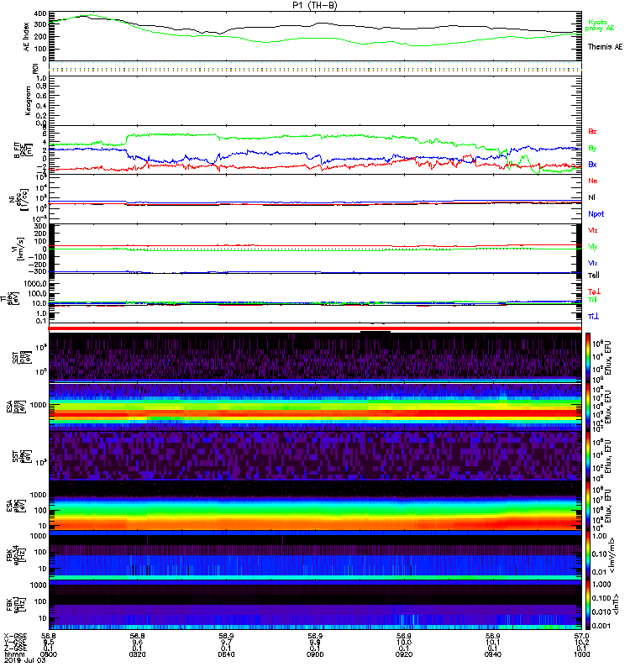Click the 0820 time tick label
This screenshot has width=630, height=672.
tap(137, 654)
